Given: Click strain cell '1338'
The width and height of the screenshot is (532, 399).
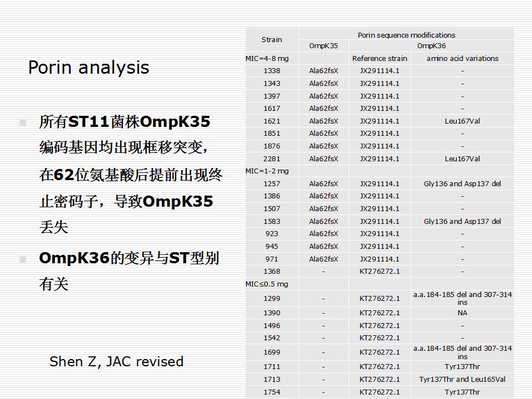Looking at the screenshot, I should tap(272, 71).
